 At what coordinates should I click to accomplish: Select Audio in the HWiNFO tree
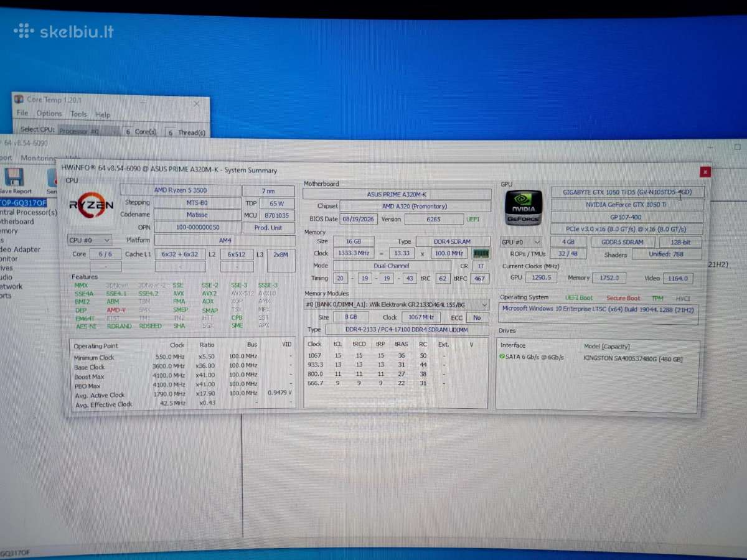click(6, 278)
